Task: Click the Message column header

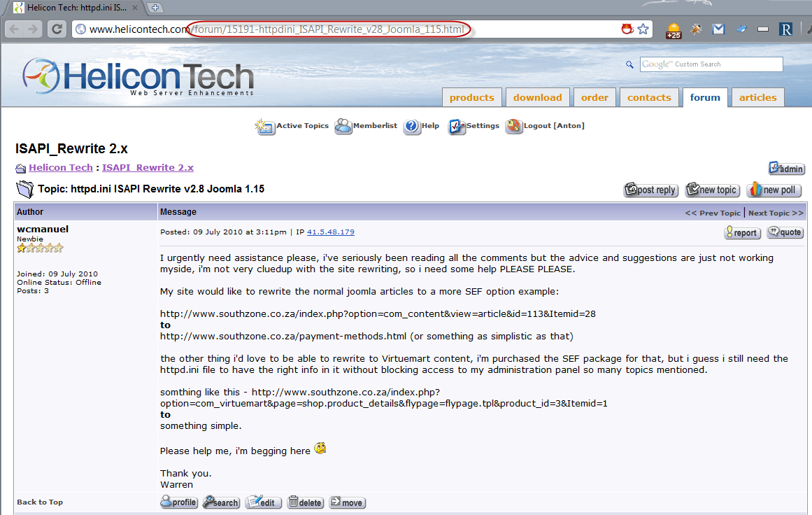Action: (x=178, y=212)
